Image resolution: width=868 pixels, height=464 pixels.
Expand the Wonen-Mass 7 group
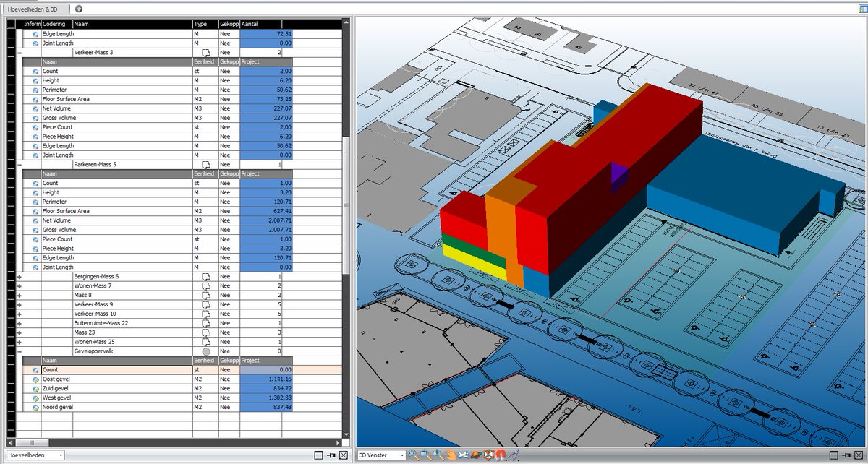point(20,286)
